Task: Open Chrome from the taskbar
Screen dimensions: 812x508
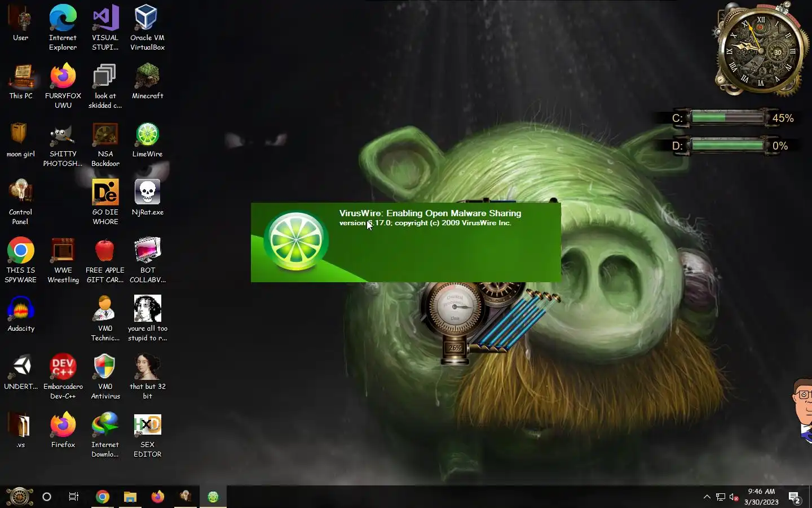Action: [x=103, y=497]
